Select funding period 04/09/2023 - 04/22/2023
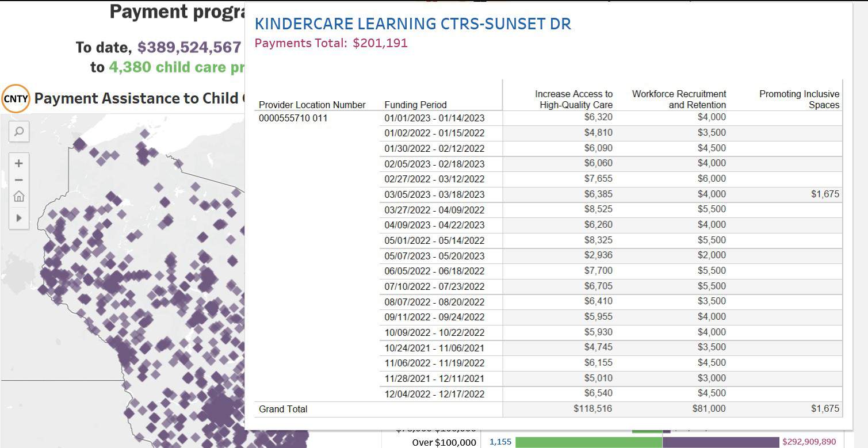The height and width of the screenshot is (448, 868). coord(434,225)
